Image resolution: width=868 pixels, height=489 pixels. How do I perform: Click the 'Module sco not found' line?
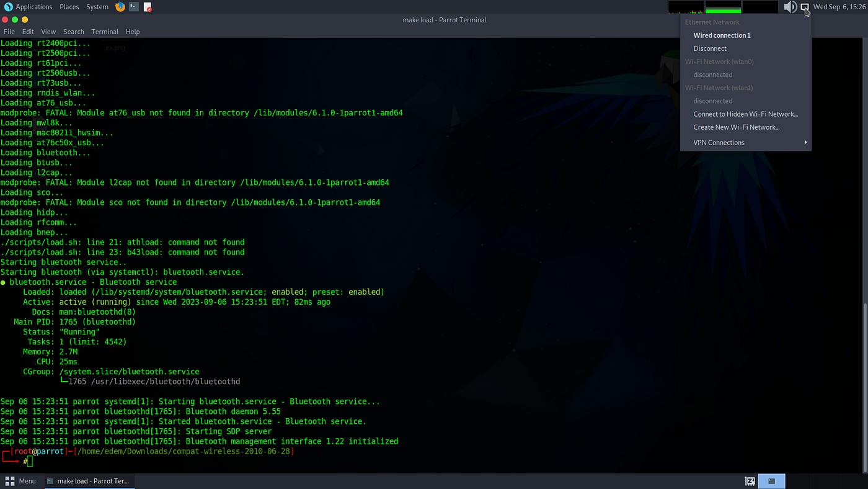190,202
